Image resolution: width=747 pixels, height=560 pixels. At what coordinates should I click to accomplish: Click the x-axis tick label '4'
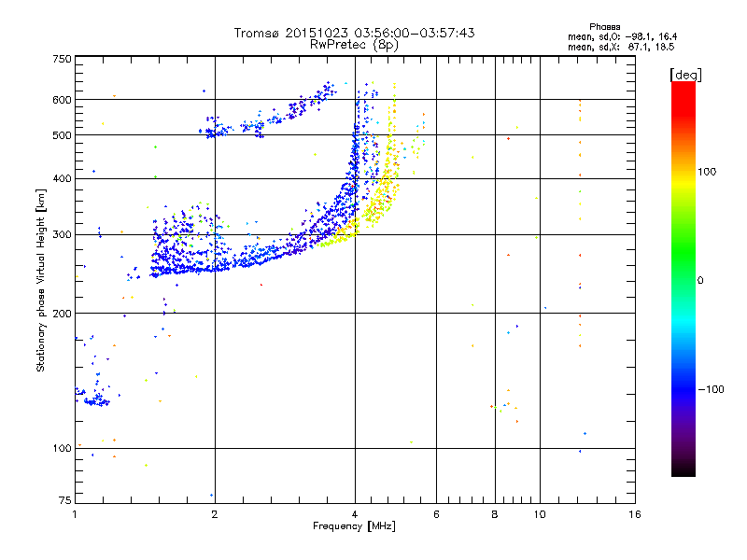pos(355,514)
